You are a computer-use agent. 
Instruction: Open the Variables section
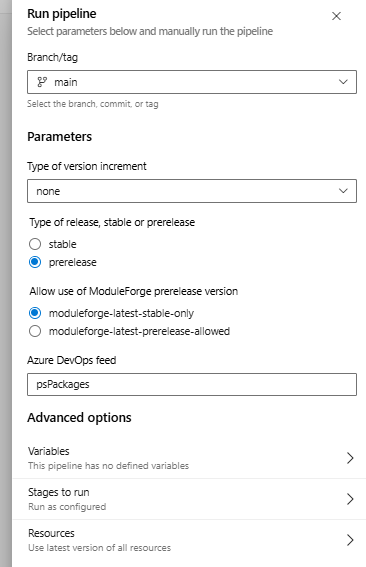(190, 458)
